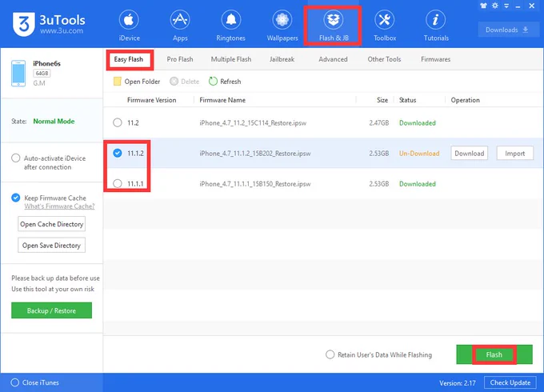The width and height of the screenshot is (544, 392).
Task: Click iPhone_4.7_11.2_15C114_Restore.ipsw file name
Action: tap(253, 123)
